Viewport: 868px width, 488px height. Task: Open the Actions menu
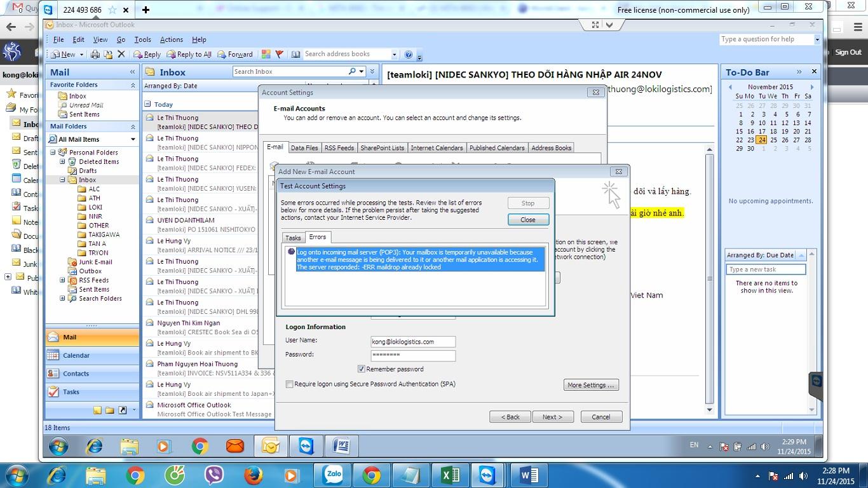pos(172,39)
